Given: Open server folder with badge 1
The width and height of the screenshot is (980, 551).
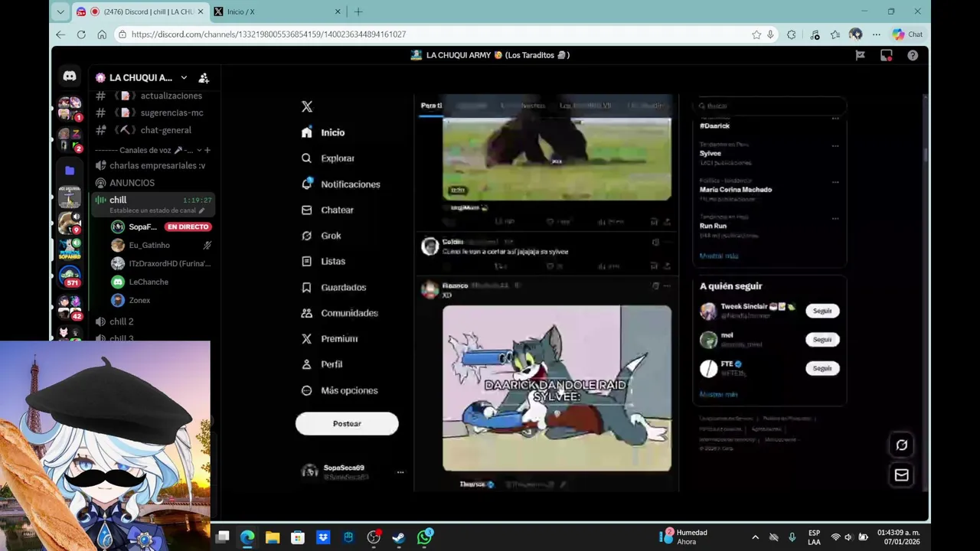Looking at the screenshot, I should pyautogui.click(x=70, y=109).
